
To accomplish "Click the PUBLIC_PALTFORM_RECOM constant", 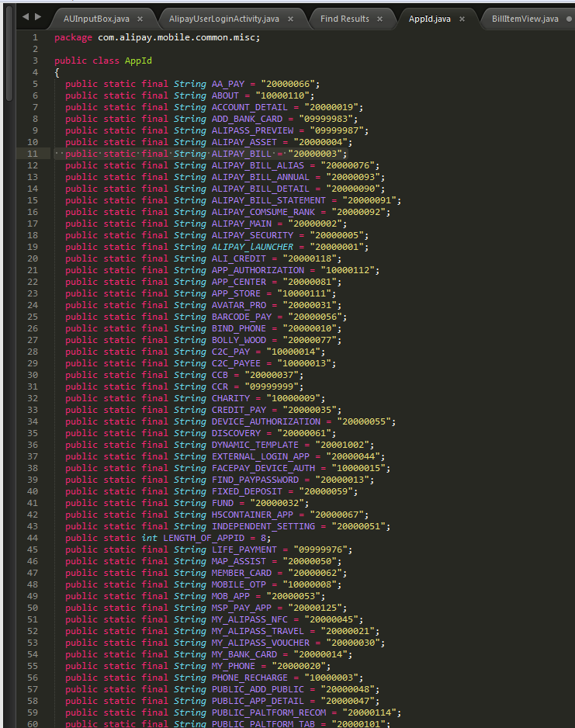I will point(268,712).
